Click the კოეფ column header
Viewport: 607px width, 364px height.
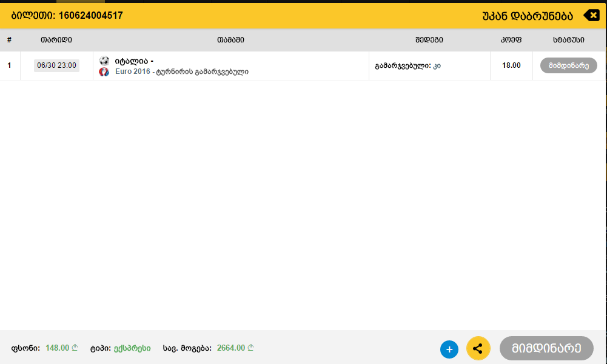(x=511, y=40)
